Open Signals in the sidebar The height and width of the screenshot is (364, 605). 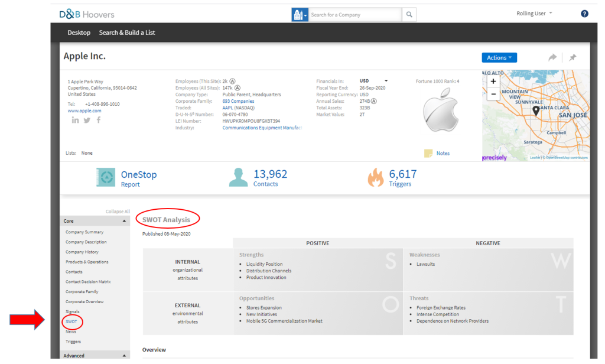click(73, 312)
